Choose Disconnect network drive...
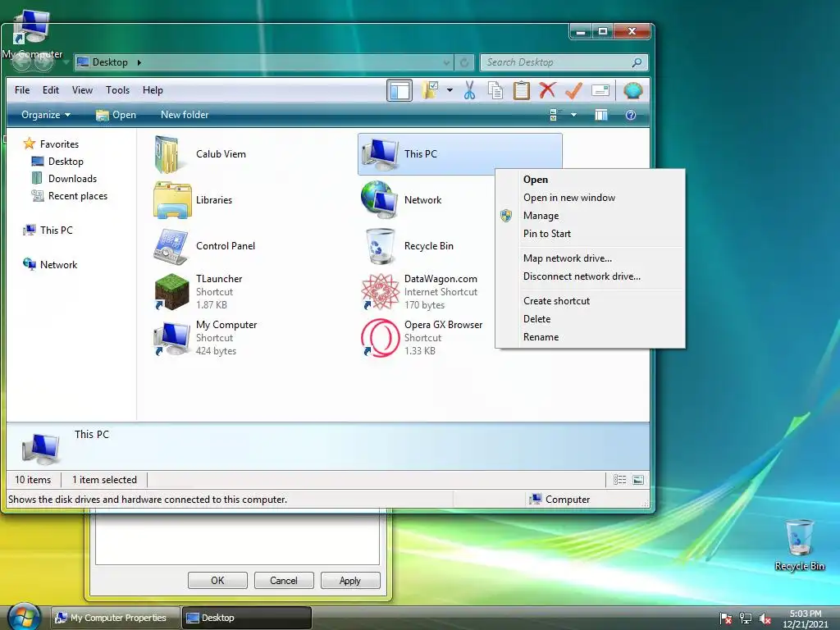 click(x=590, y=276)
